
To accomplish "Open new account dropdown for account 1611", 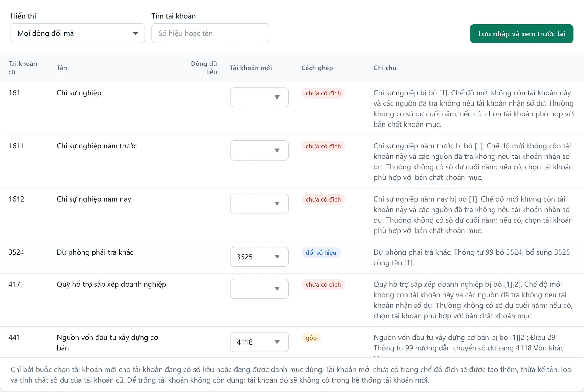I will (x=259, y=151).
